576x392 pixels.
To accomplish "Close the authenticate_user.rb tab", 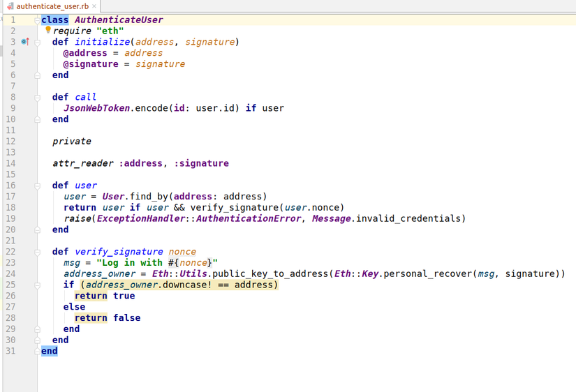I will [94, 6].
